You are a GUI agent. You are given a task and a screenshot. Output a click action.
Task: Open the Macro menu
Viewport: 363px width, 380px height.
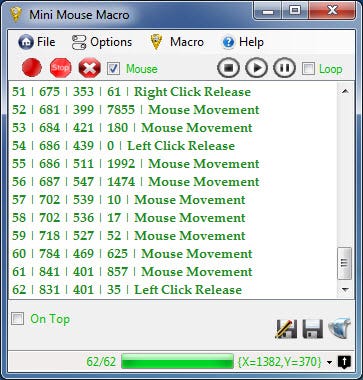click(177, 42)
